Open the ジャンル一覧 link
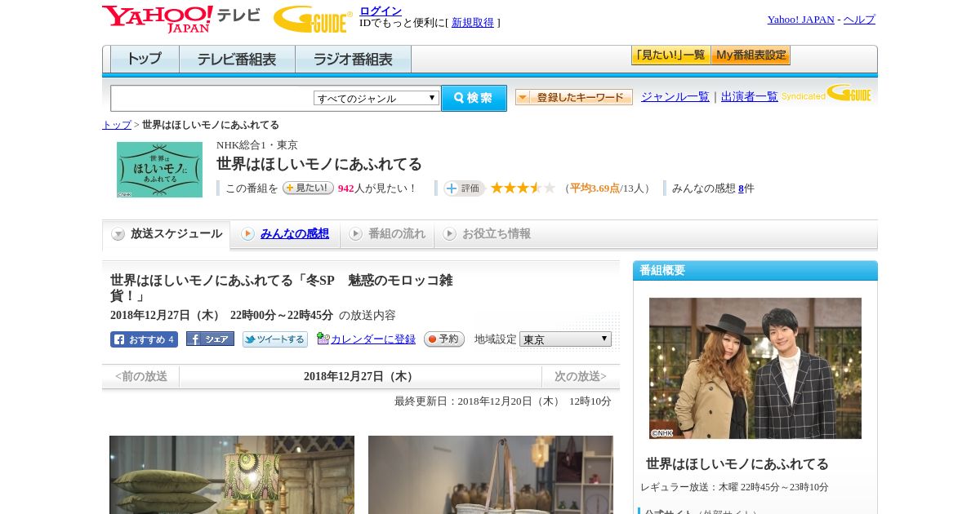This screenshot has height=514, width=980. click(x=675, y=96)
